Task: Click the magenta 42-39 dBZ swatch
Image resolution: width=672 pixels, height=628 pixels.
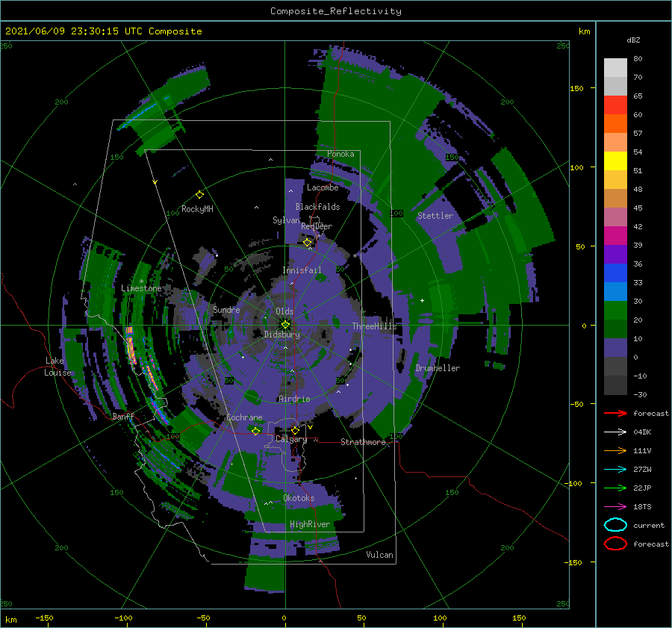Action: coord(615,236)
